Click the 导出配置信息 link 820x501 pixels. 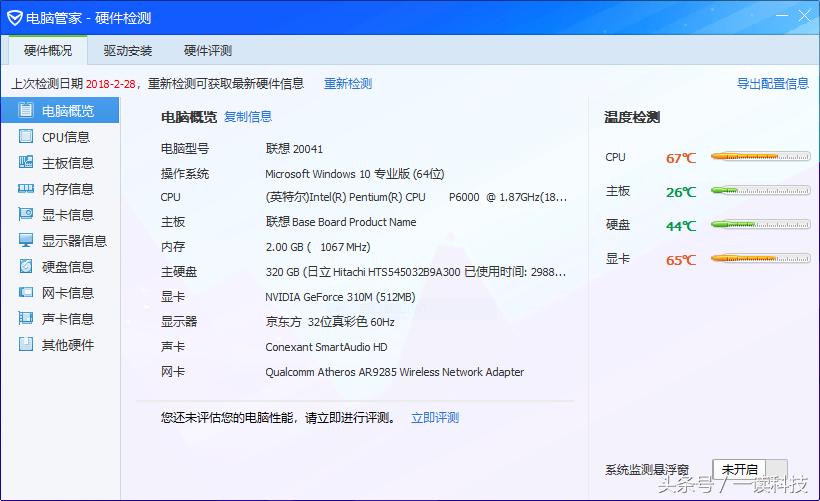click(x=773, y=84)
